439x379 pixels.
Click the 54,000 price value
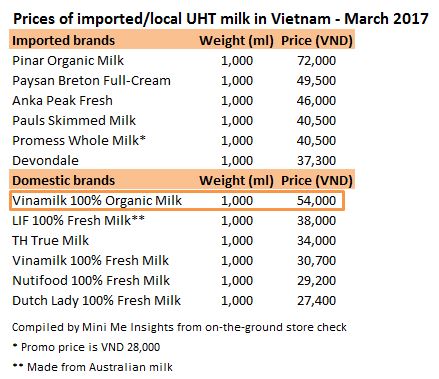[x=316, y=201]
